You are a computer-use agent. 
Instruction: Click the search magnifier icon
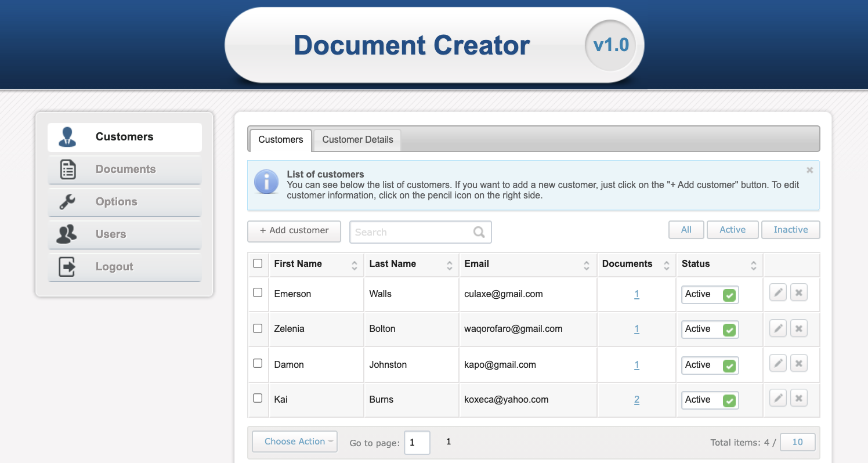pos(479,232)
